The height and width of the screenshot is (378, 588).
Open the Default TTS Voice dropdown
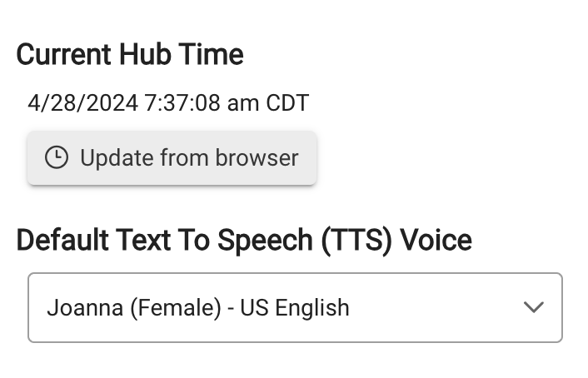(x=295, y=307)
